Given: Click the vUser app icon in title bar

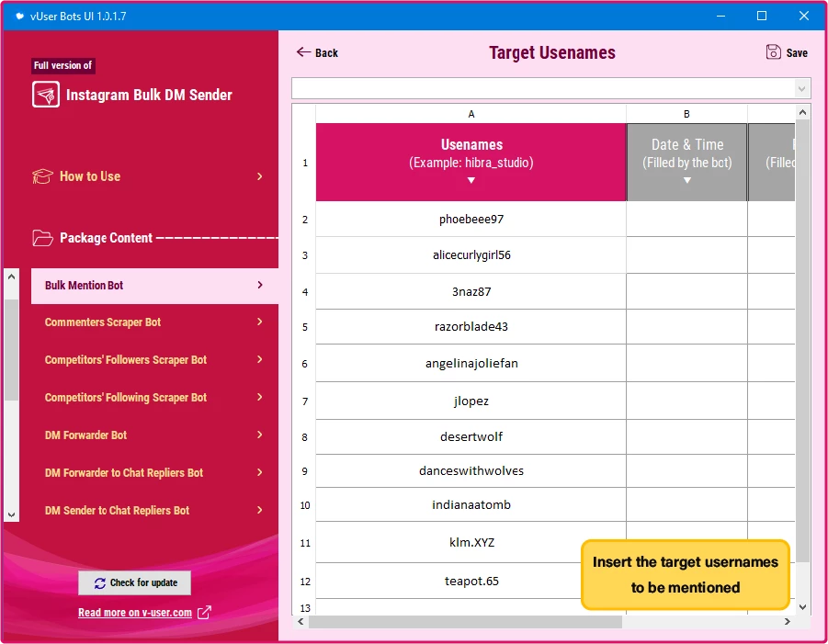Looking at the screenshot, I should tap(19, 16).
